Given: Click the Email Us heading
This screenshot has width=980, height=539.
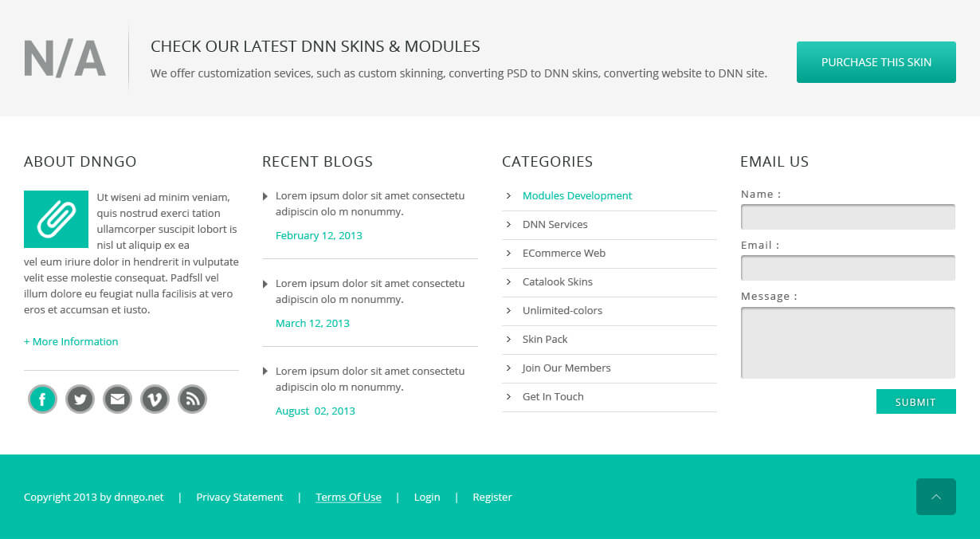Looking at the screenshot, I should click(x=774, y=162).
